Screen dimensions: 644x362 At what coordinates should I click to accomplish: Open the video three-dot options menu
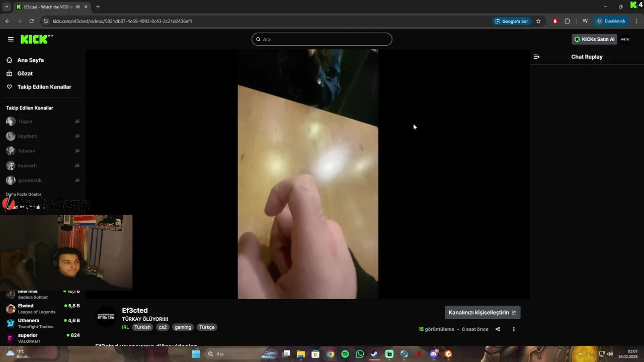514,329
